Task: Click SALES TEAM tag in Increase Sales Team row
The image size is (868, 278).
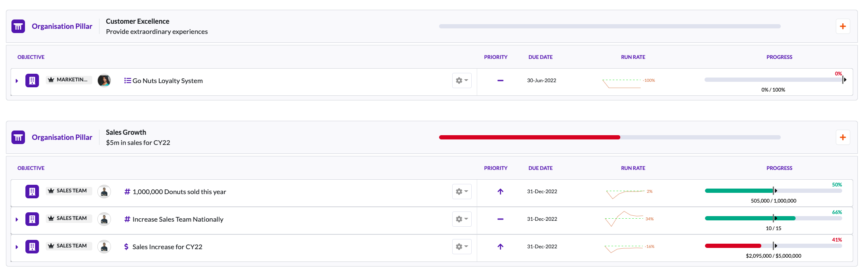Action: (x=69, y=218)
